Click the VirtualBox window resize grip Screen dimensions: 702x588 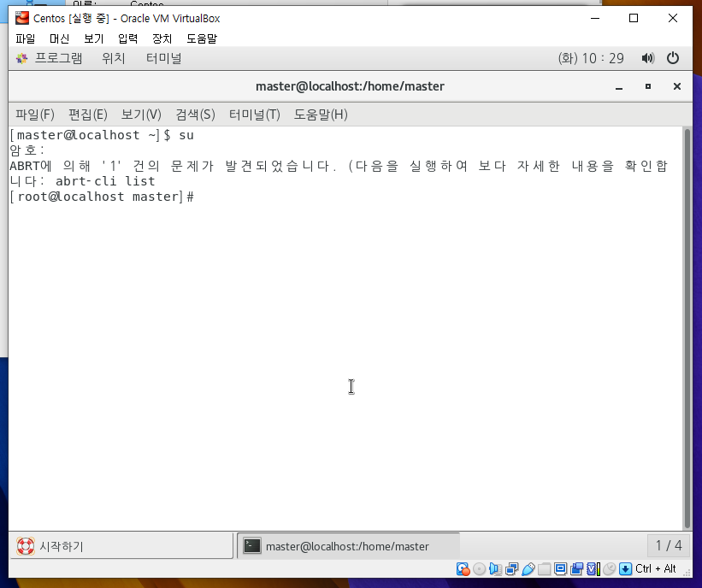pyautogui.click(x=687, y=573)
